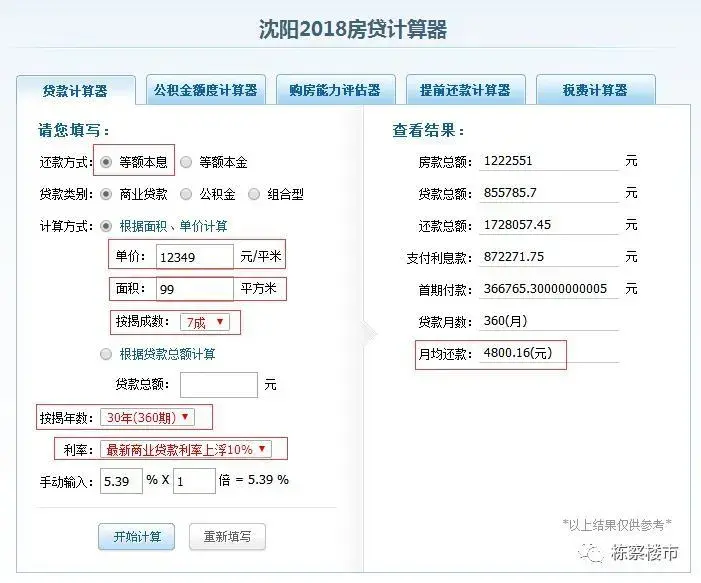This screenshot has width=701, height=583.
Task: Open the 按揭年数 dropdown
Action: [x=147, y=417]
